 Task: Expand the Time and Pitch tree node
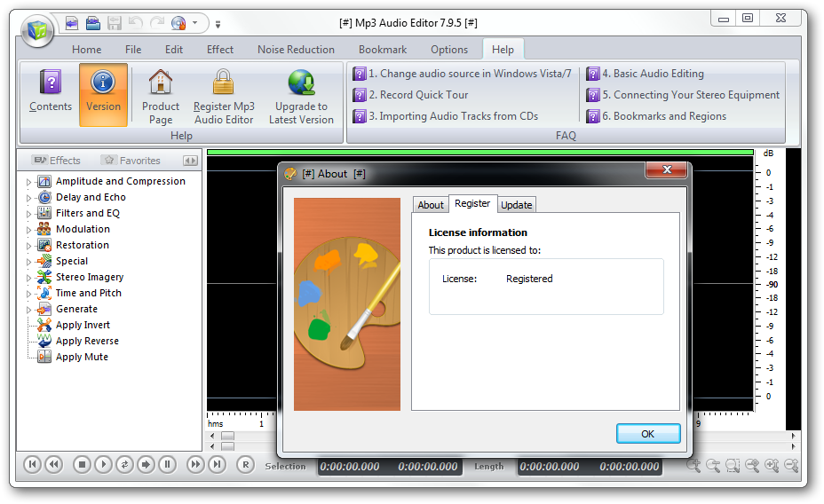point(29,294)
